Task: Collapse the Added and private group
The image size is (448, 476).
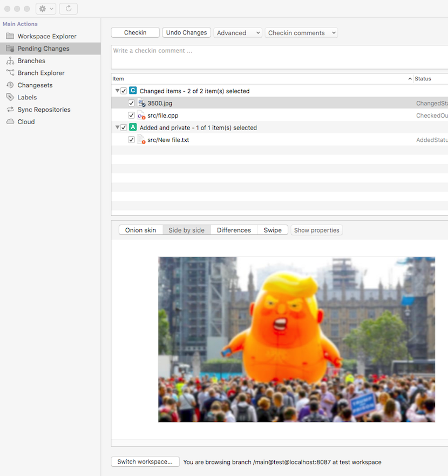Action: pos(117,127)
